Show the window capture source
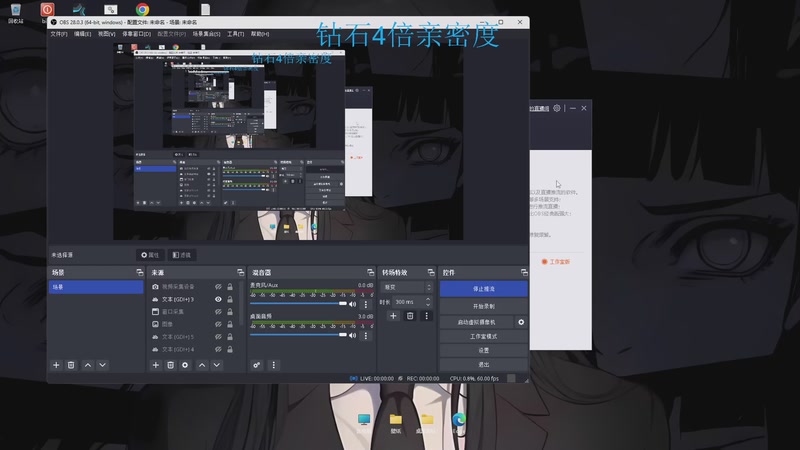800x450 pixels. click(218, 312)
